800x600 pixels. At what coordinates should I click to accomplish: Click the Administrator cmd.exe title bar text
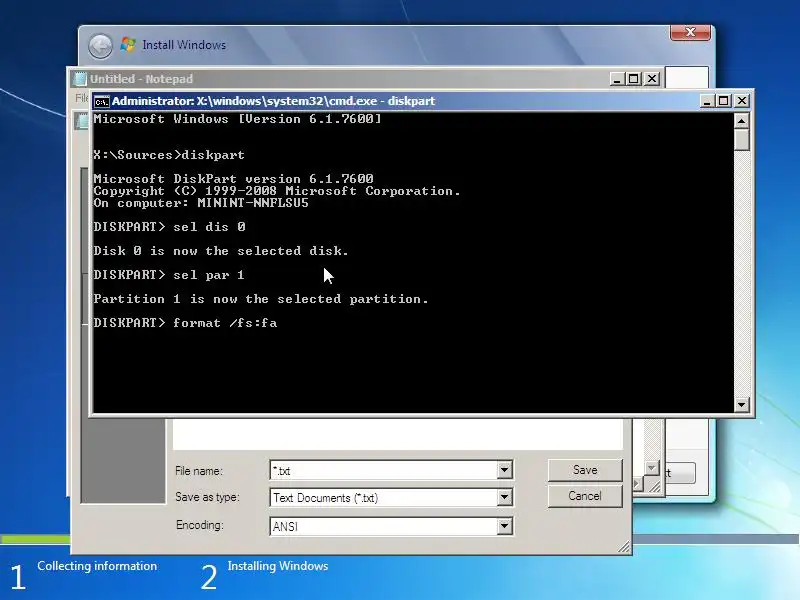pyautogui.click(x=273, y=101)
